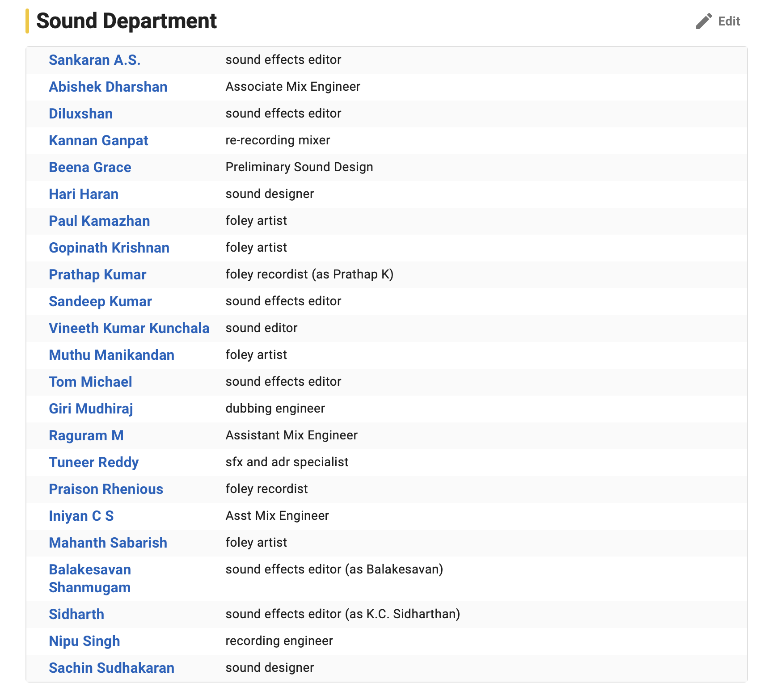Open Sachin Sudhakaran profile
Image resolution: width=781 pixels, height=700 pixels.
pos(112,668)
